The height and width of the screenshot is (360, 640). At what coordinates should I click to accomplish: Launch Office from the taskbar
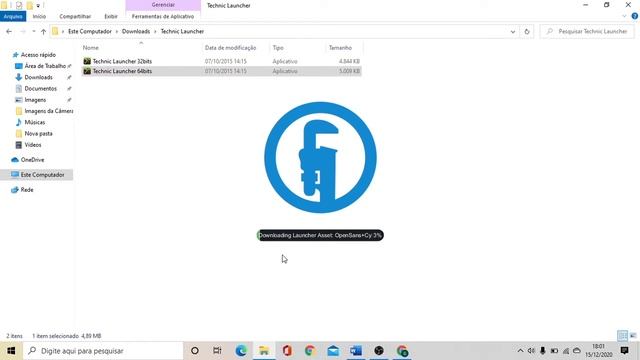coord(287,351)
